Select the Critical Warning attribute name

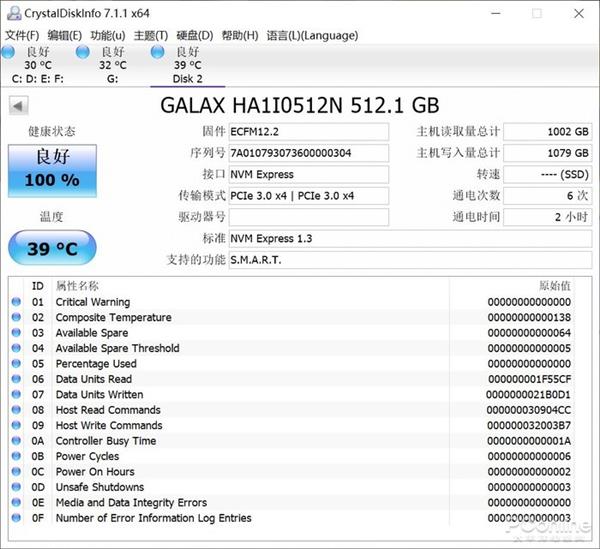[x=93, y=302]
